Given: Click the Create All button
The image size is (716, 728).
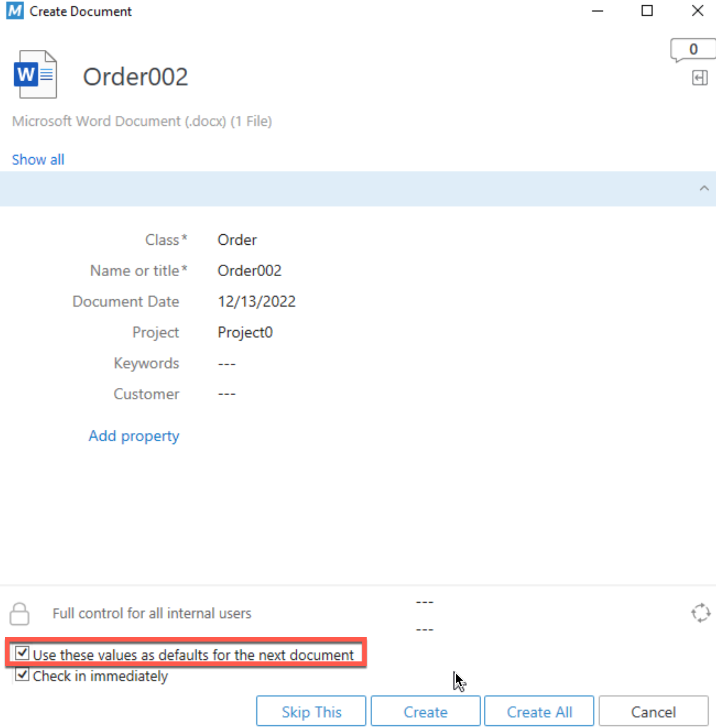Looking at the screenshot, I should tap(539, 711).
